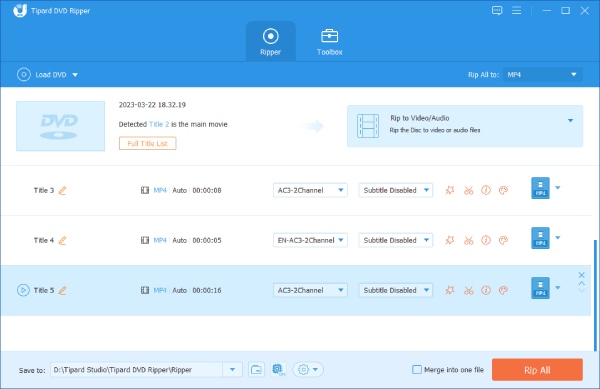The image size is (600, 389).
Task: Click the film strip icon for Title 5
Action: pos(145,290)
